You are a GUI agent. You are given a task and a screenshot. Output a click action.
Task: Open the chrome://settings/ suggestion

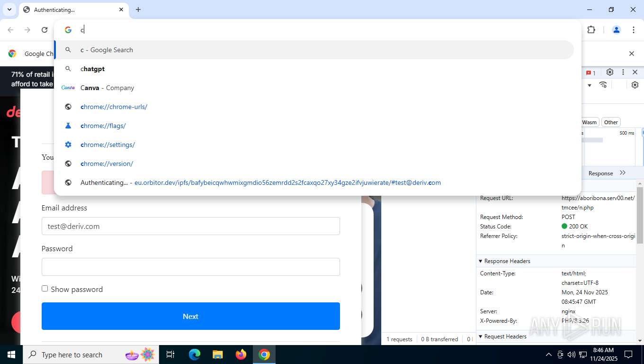point(314,145)
